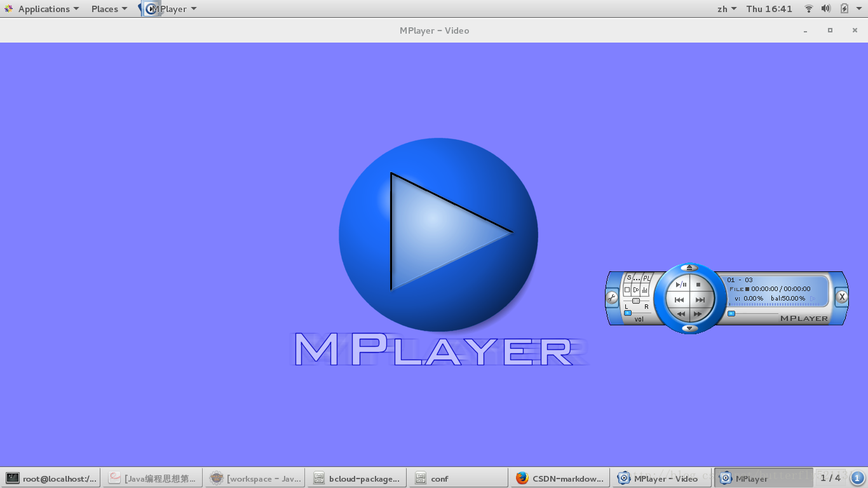Click the battery status icon
868x488 pixels.
pyautogui.click(x=844, y=9)
